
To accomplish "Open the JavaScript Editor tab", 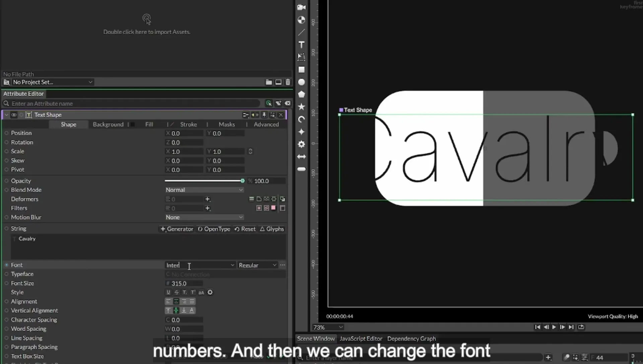I will coord(361,339).
